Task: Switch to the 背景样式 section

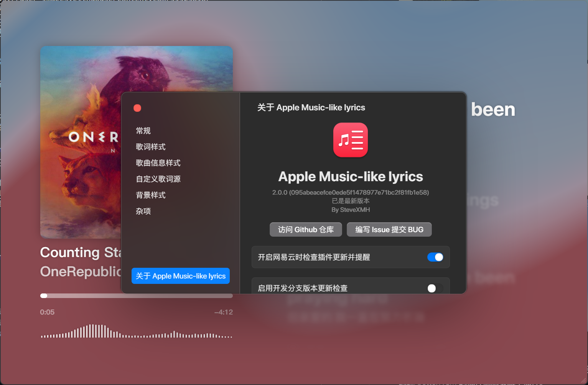Action: click(x=150, y=195)
